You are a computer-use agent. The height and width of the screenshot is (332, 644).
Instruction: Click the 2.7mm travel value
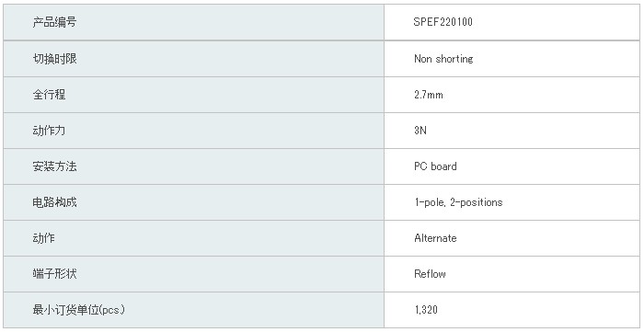coord(429,95)
